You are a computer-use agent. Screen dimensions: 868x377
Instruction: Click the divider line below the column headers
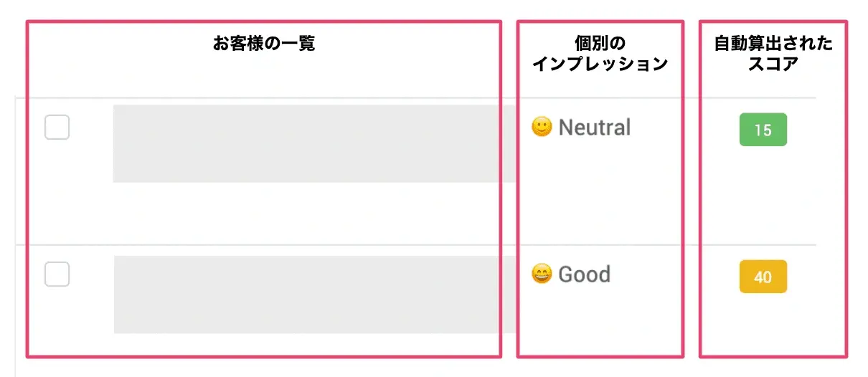pyautogui.click(x=416, y=97)
